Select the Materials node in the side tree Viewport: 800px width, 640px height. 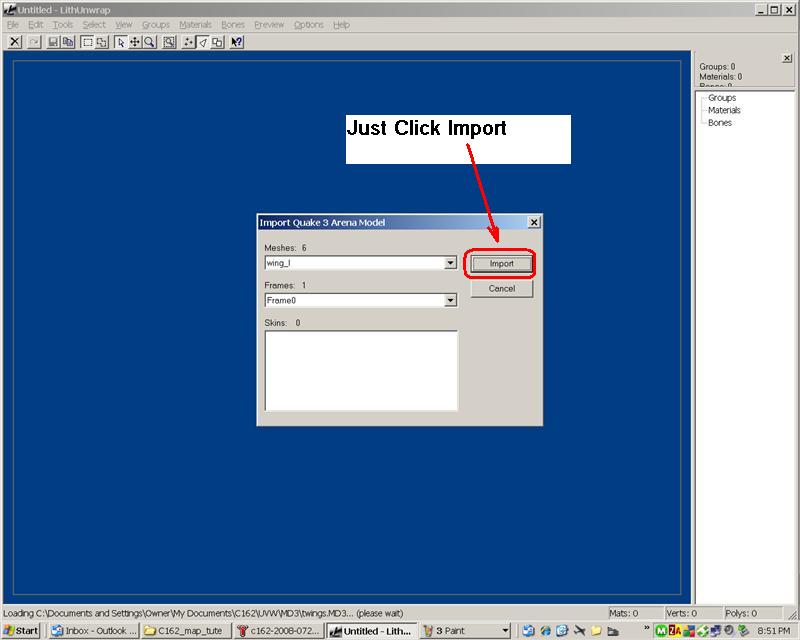point(724,110)
